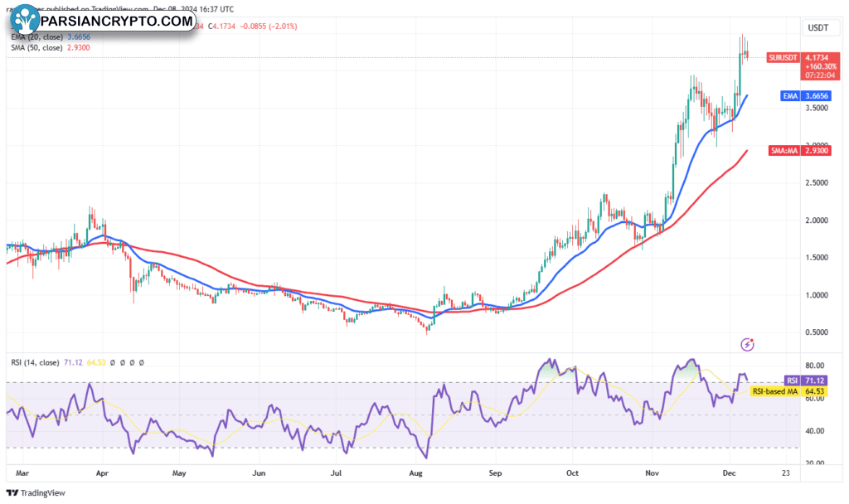Click the 1.5000 price axis label

point(817,257)
